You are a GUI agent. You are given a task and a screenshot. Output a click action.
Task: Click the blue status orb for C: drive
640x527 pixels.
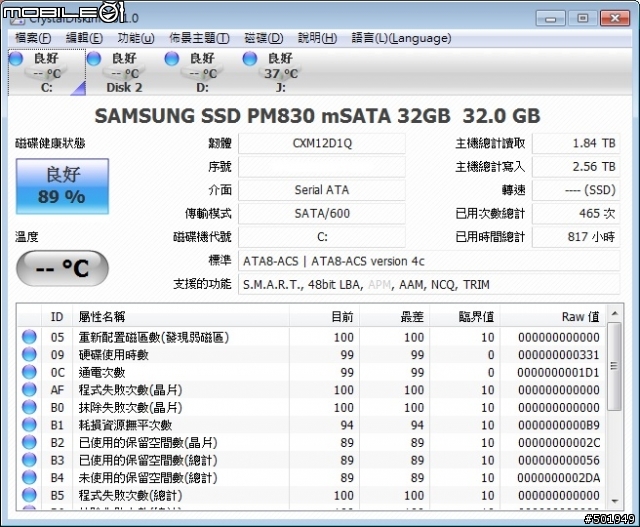tap(16, 58)
